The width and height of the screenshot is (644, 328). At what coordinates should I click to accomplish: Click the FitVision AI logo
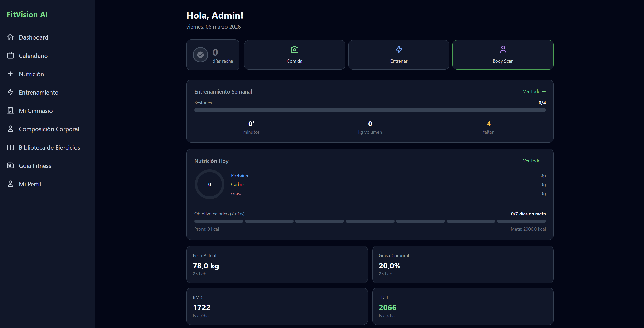[27, 15]
